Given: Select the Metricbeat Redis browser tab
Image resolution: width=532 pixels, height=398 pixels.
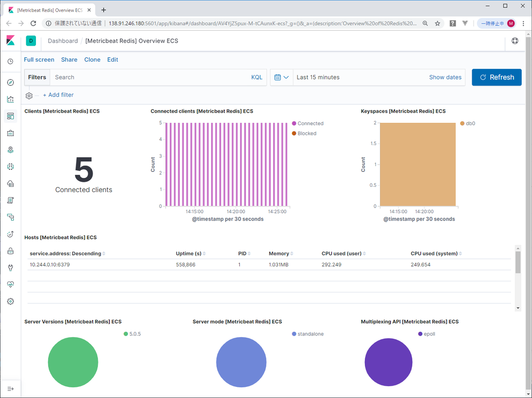Looking at the screenshot, I should point(49,10).
